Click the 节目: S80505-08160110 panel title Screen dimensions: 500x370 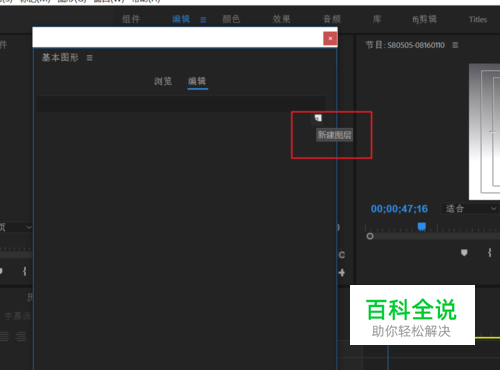coord(405,45)
